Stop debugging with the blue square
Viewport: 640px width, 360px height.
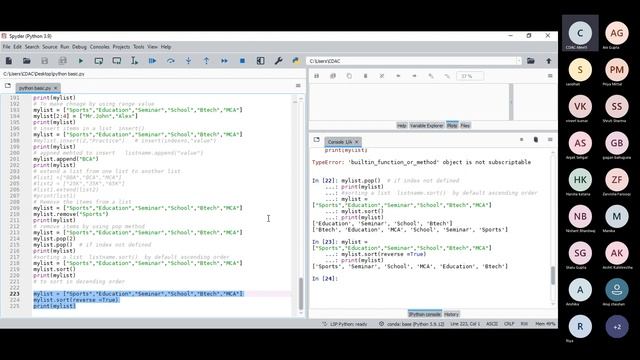(242, 61)
